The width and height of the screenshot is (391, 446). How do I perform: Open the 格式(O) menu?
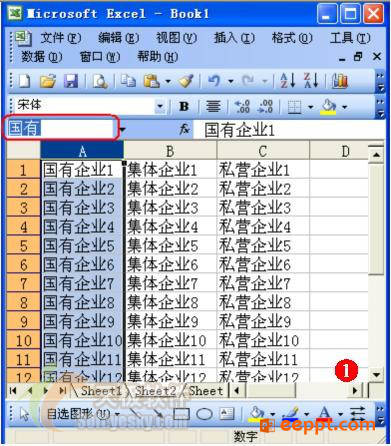click(x=292, y=38)
